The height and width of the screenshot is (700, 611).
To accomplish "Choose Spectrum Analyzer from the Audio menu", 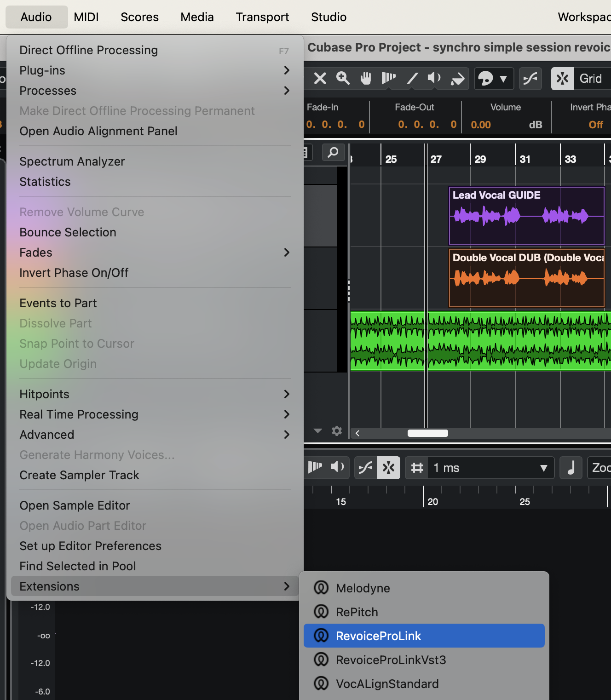I will coord(72,161).
